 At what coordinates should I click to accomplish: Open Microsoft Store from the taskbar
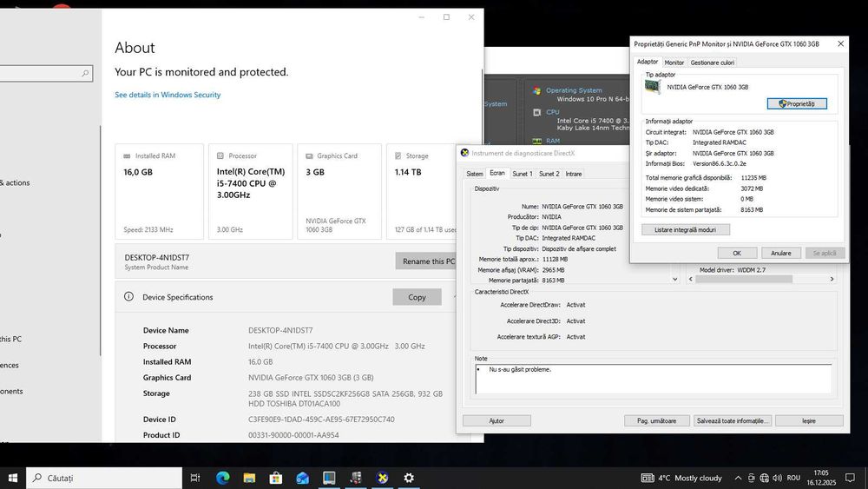click(x=276, y=478)
